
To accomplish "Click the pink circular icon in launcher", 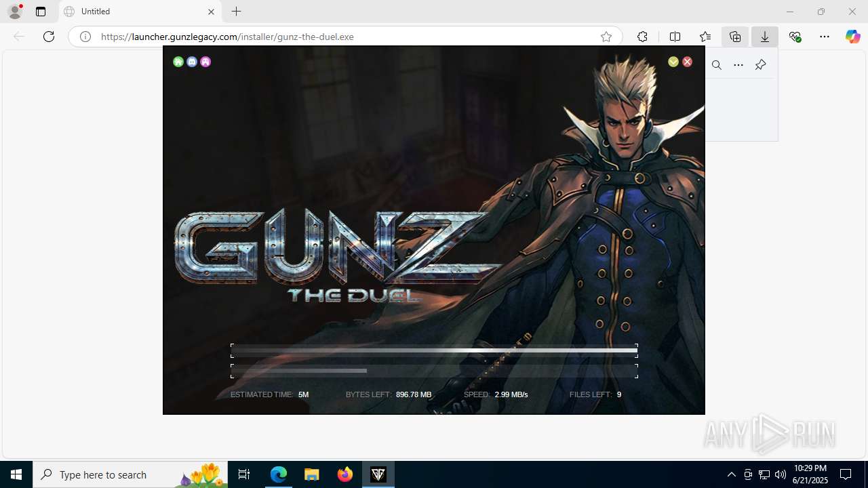I will [x=205, y=62].
